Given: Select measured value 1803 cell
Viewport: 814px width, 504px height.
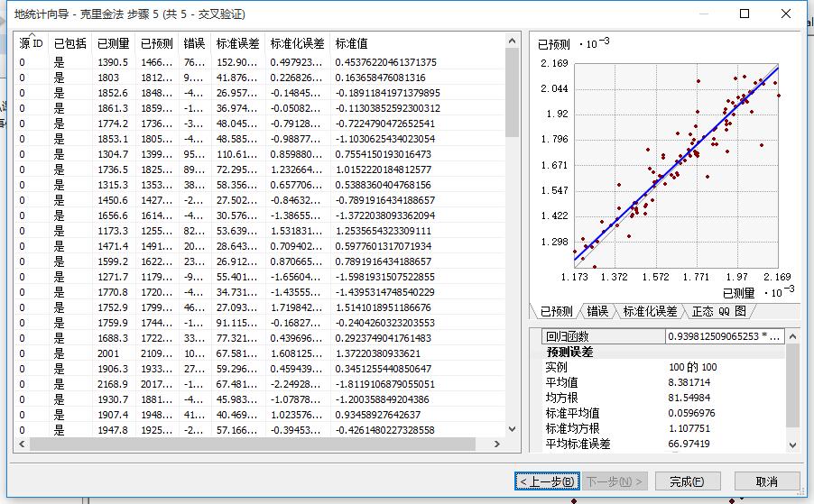Looking at the screenshot, I should click(108, 78).
